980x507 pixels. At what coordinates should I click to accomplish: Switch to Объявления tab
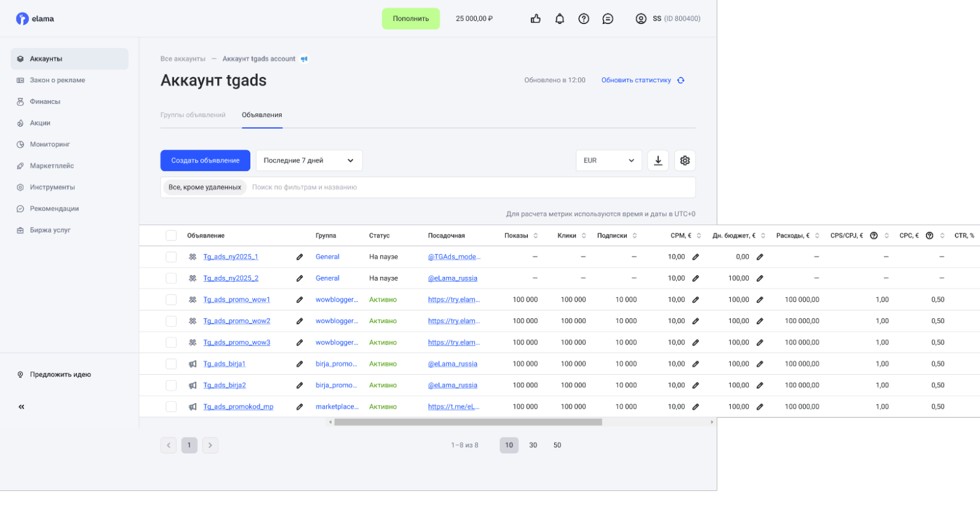(262, 115)
